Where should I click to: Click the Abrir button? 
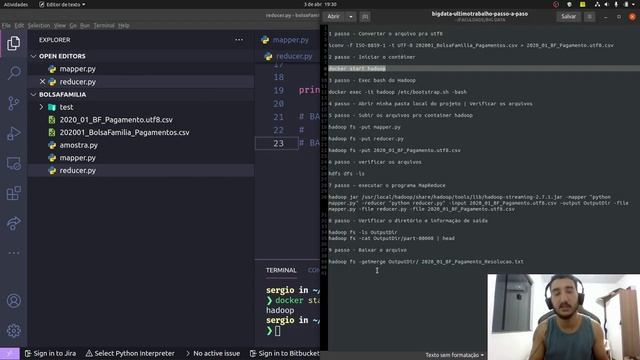(333, 17)
